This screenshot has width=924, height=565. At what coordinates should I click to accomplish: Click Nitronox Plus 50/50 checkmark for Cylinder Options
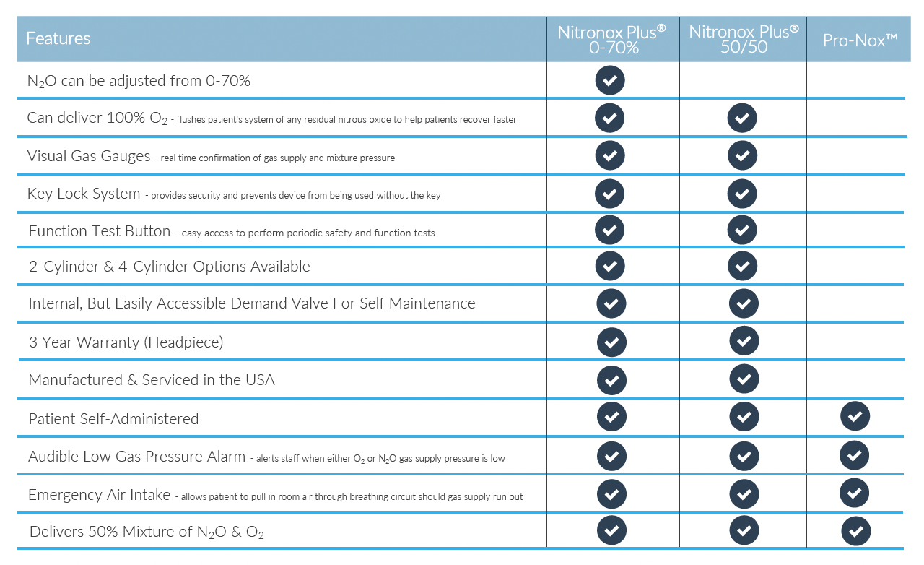pos(742,266)
